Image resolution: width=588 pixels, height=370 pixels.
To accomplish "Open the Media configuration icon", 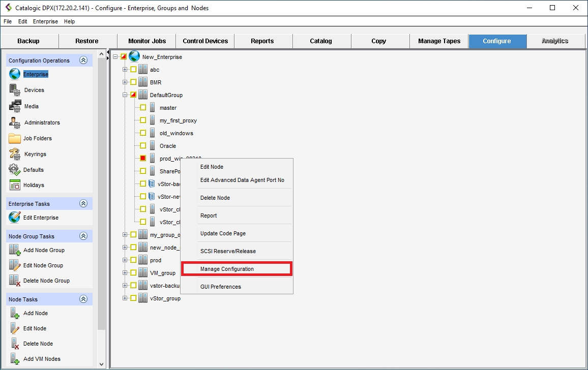I will coord(15,106).
